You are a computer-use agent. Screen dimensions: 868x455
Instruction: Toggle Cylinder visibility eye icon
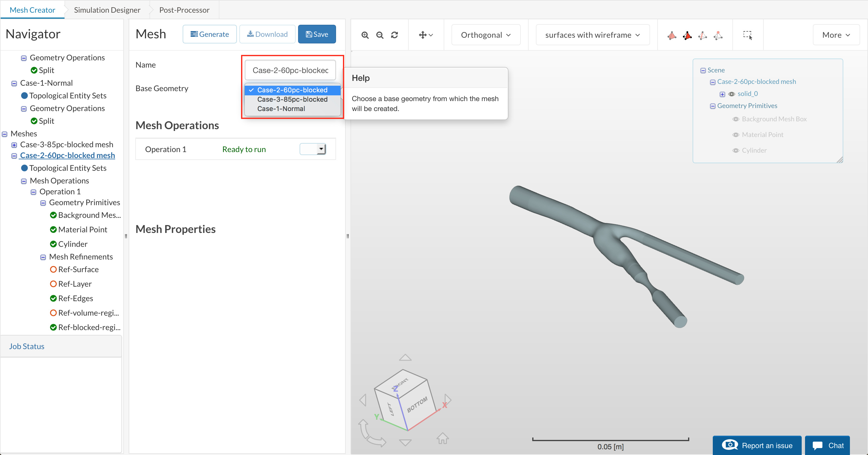(736, 151)
